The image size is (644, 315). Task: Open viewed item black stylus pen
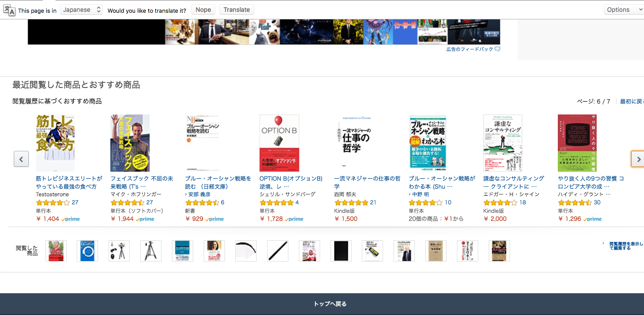pos(277,251)
